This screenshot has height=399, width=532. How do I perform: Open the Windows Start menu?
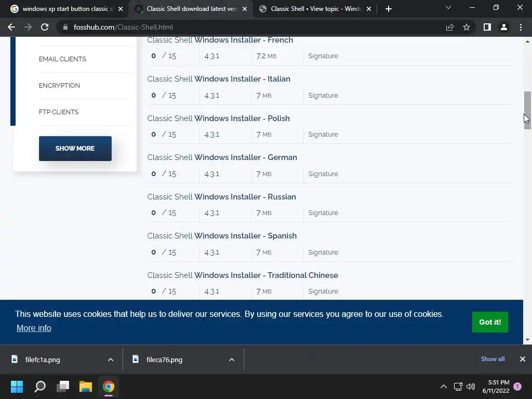coord(17,387)
